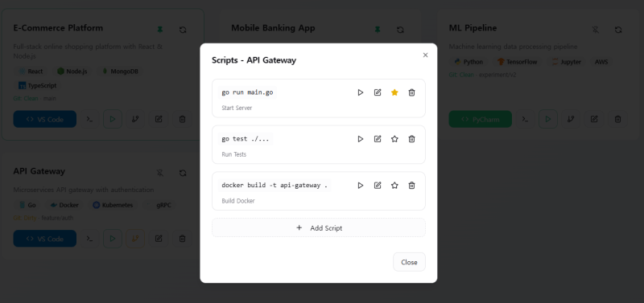Click the MongoDB tag

tap(120, 72)
